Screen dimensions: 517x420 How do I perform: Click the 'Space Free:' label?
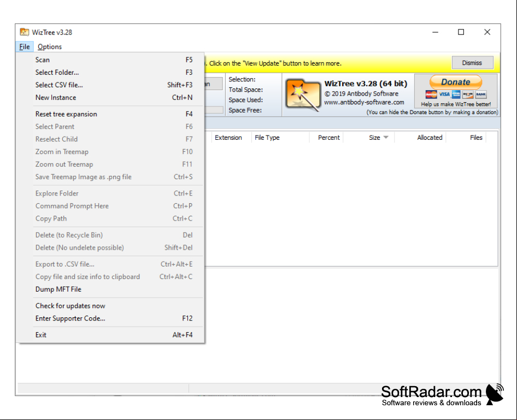click(x=245, y=110)
